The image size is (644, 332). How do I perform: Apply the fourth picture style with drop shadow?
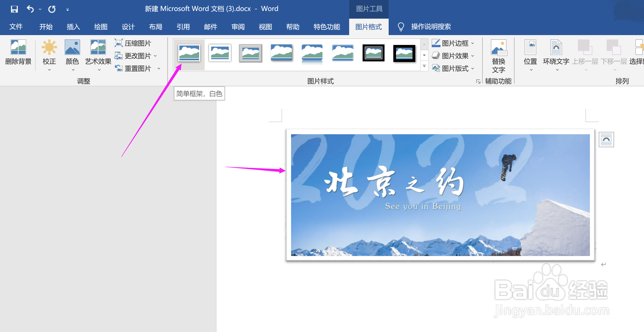pyautogui.click(x=281, y=53)
